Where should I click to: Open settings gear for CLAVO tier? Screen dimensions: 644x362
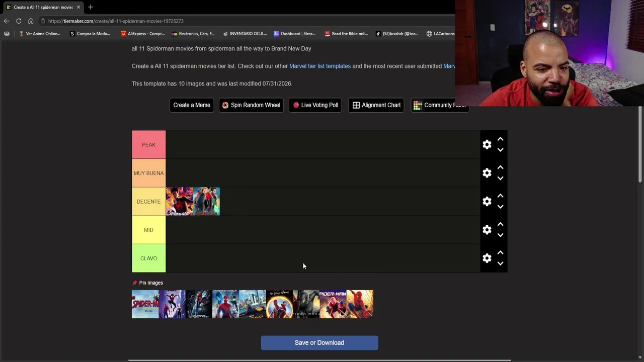click(487, 258)
